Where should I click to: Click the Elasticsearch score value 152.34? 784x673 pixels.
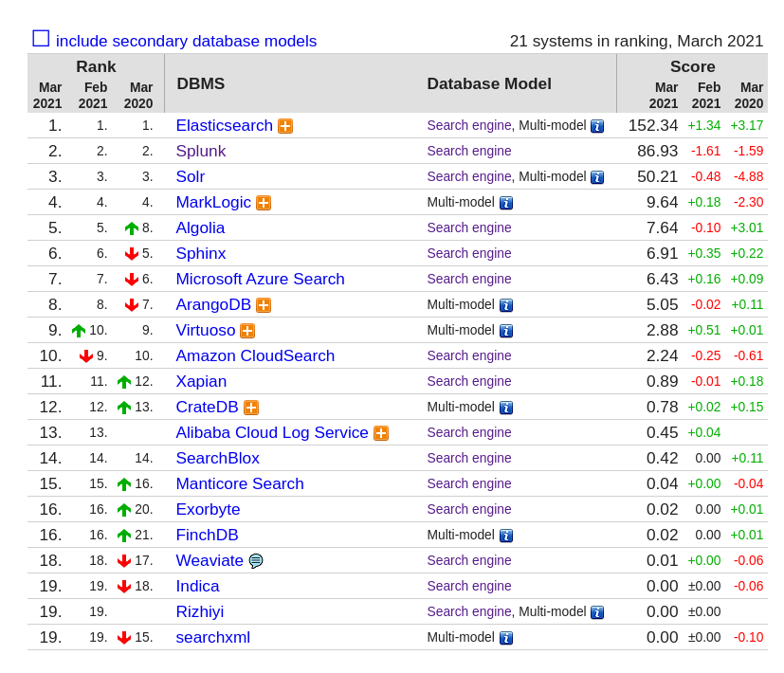(653, 125)
